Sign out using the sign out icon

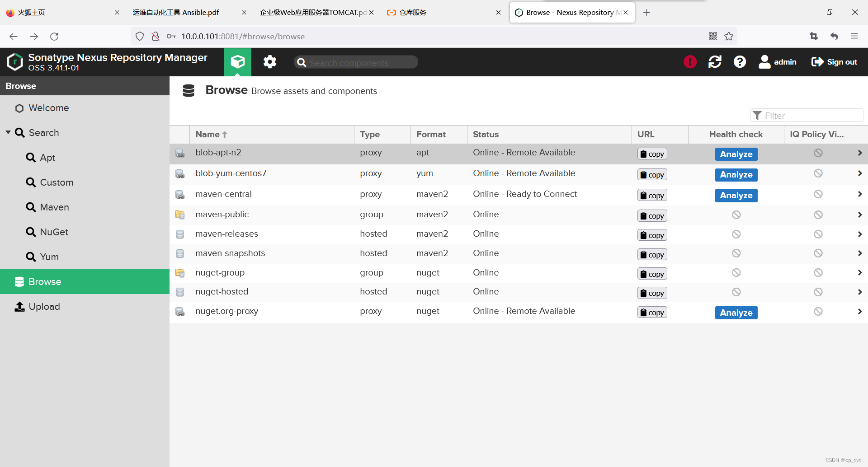click(818, 62)
